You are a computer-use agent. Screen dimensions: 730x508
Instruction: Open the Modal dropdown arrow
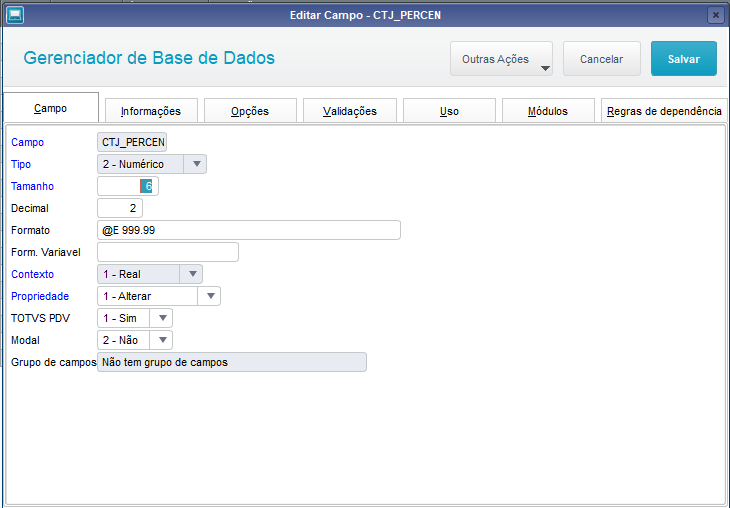coord(162,340)
